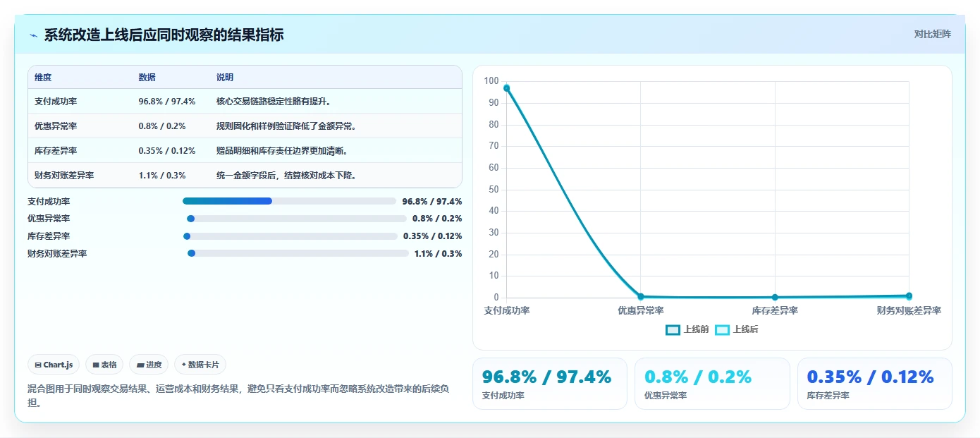Screen dimensions: 980x438
Task: Click the lightning icon beside the title
Action: 34,35
